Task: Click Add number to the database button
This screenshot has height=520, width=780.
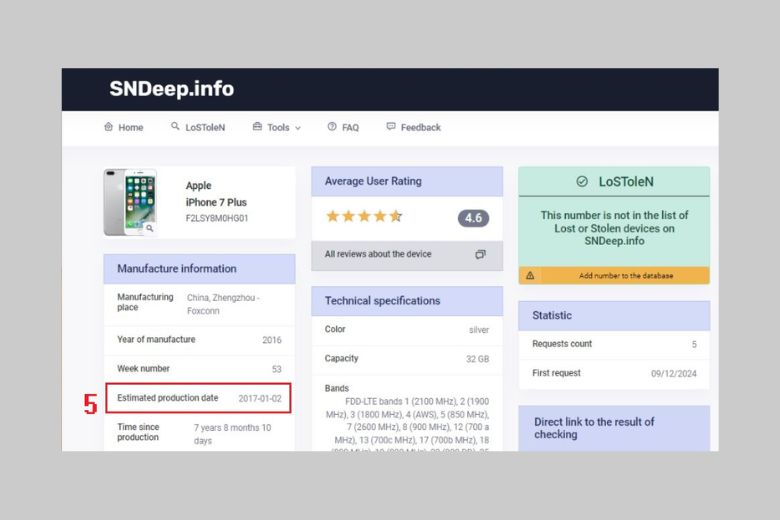Action: pyautogui.click(x=624, y=276)
